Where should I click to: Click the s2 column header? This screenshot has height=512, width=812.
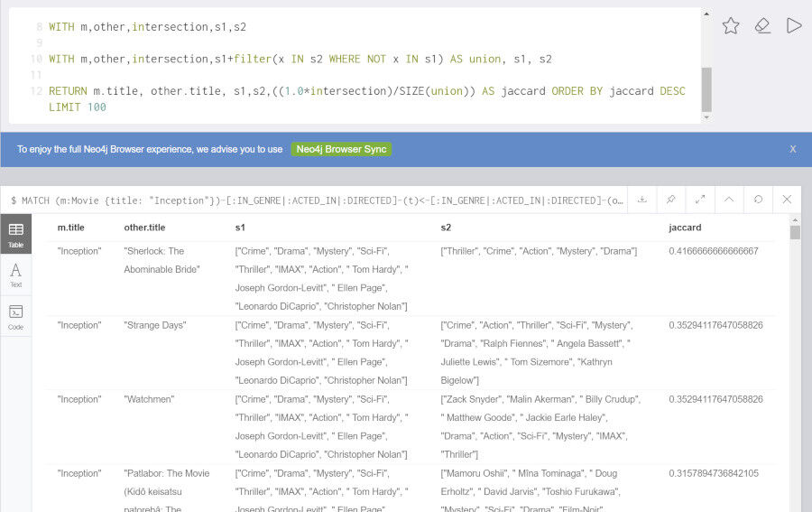pos(446,228)
